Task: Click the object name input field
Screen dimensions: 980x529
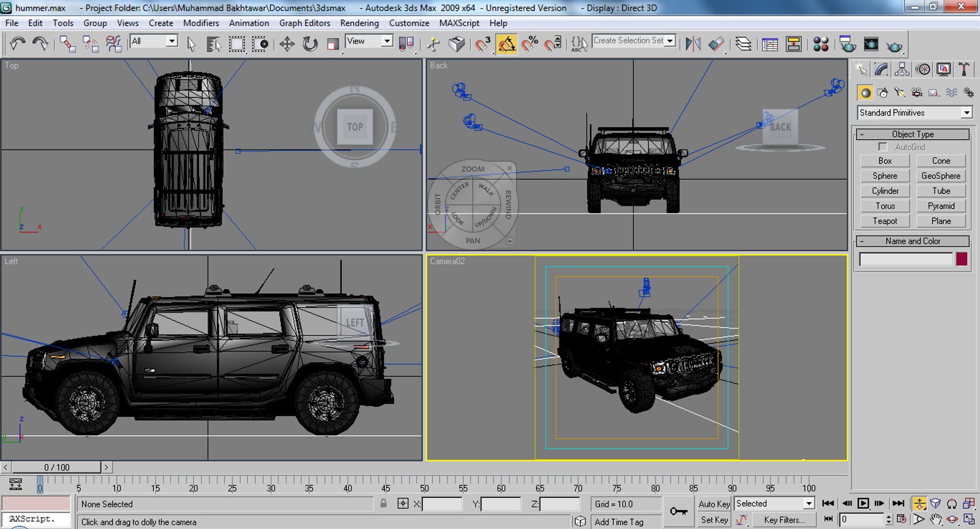Action: click(906, 259)
